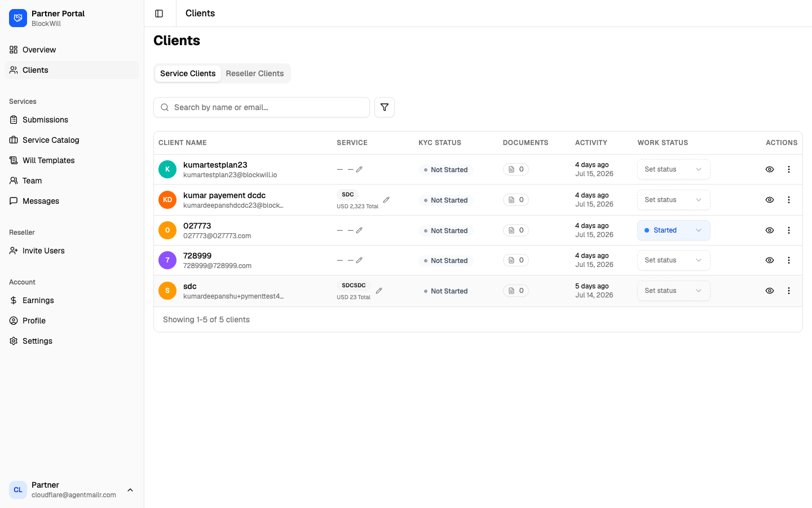Open Set status dropdown for kumartestplan23

click(x=674, y=169)
